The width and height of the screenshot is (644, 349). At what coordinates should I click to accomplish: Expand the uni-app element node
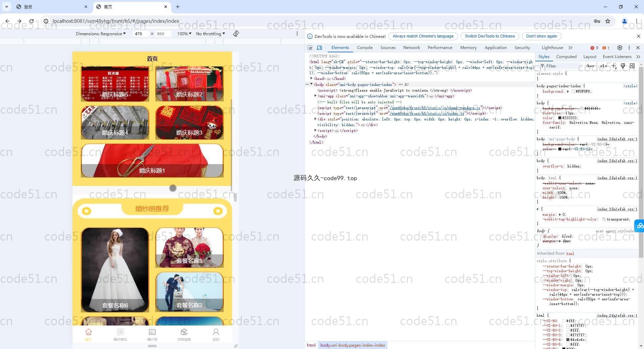[x=315, y=96]
